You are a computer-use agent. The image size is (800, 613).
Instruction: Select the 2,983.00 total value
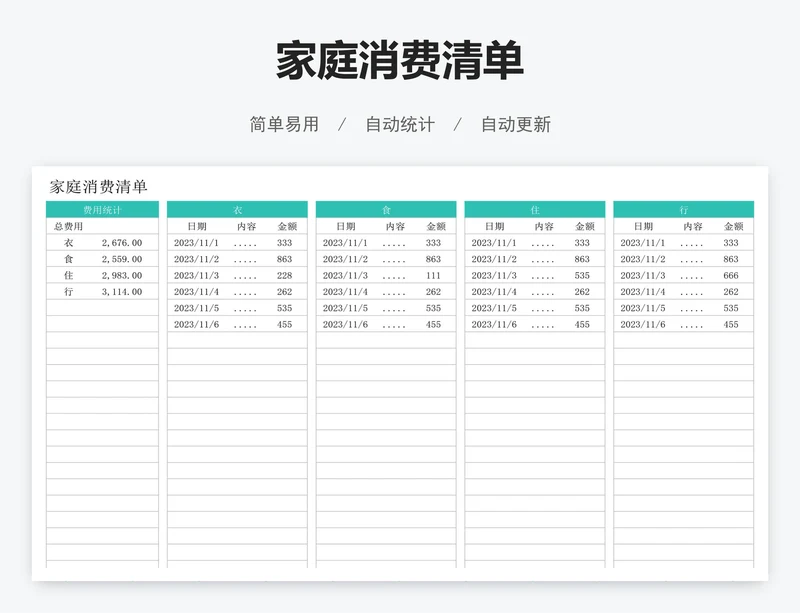tap(122, 276)
